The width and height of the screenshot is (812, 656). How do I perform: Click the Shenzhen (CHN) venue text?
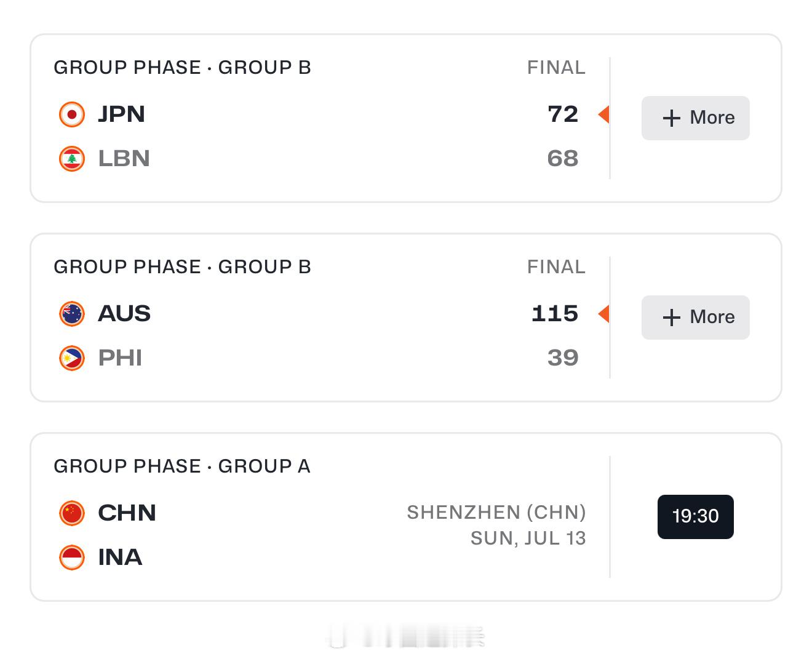(496, 512)
